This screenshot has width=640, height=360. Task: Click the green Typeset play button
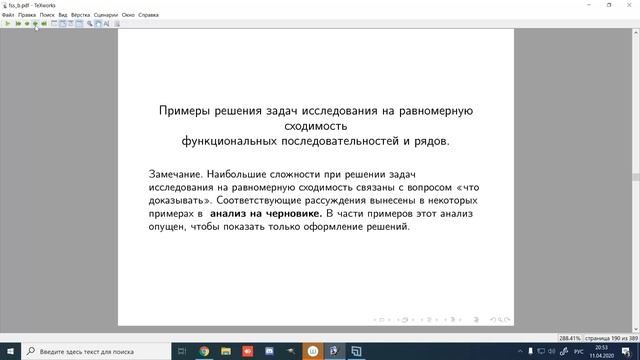click(x=7, y=24)
